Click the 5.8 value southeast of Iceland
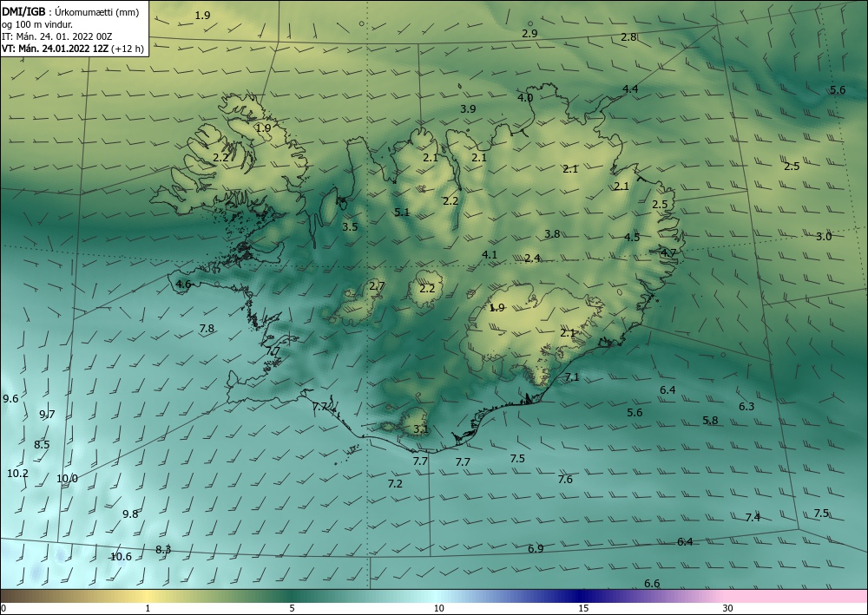The height and width of the screenshot is (615, 868). point(710,420)
